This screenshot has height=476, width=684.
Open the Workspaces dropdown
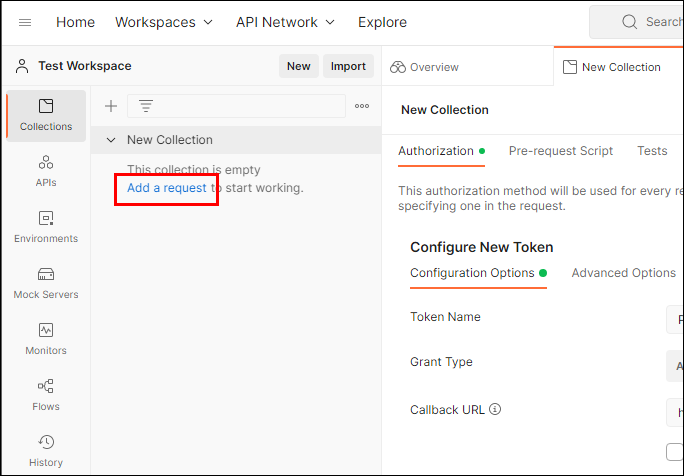pos(164,22)
